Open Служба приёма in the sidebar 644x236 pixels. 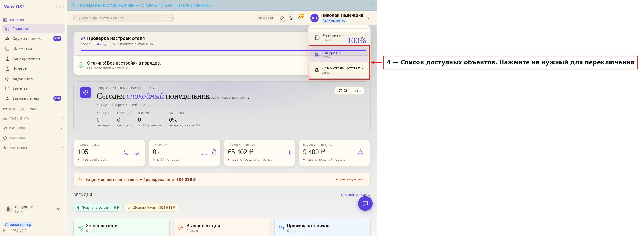33,39
